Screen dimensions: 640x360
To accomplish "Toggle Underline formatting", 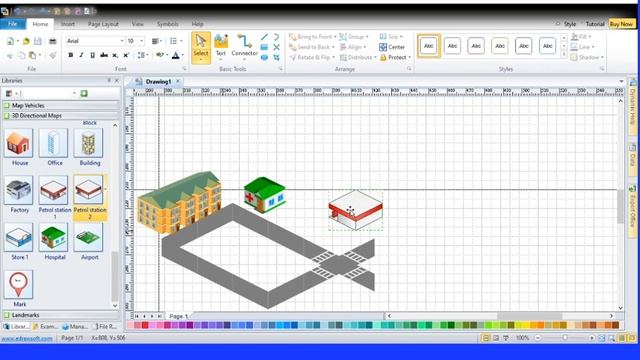I will coord(93,55).
